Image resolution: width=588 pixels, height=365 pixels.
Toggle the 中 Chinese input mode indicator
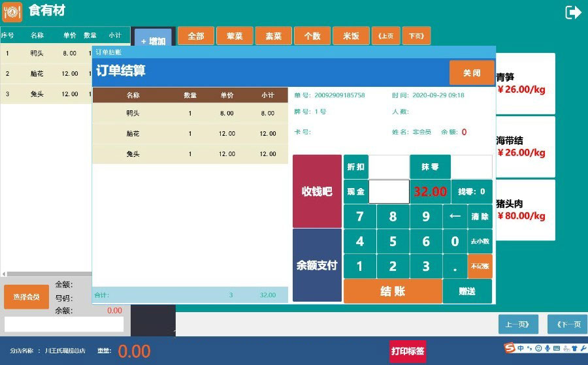pyautogui.click(x=521, y=348)
